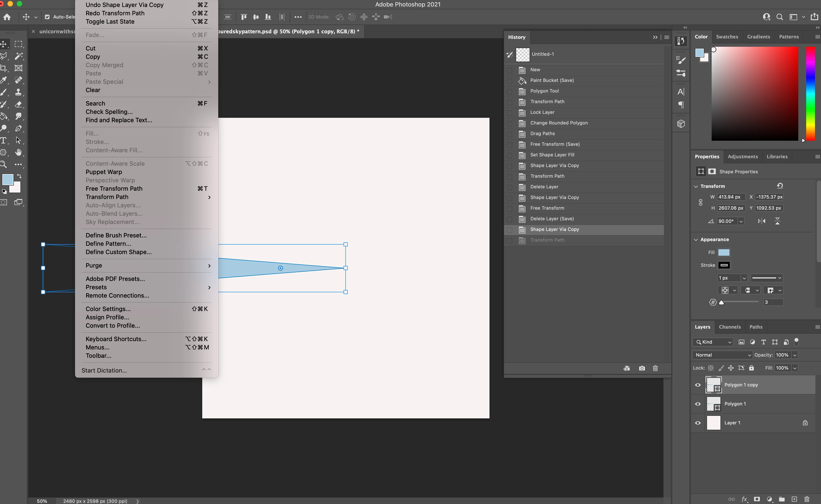This screenshot has height=504, width=821.
Task: Select Free Transform Path menu item
Action: tap(114, 189)
